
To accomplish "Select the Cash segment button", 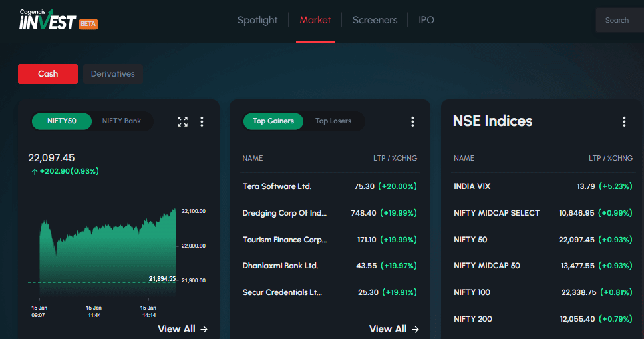I will pos(48,74).
